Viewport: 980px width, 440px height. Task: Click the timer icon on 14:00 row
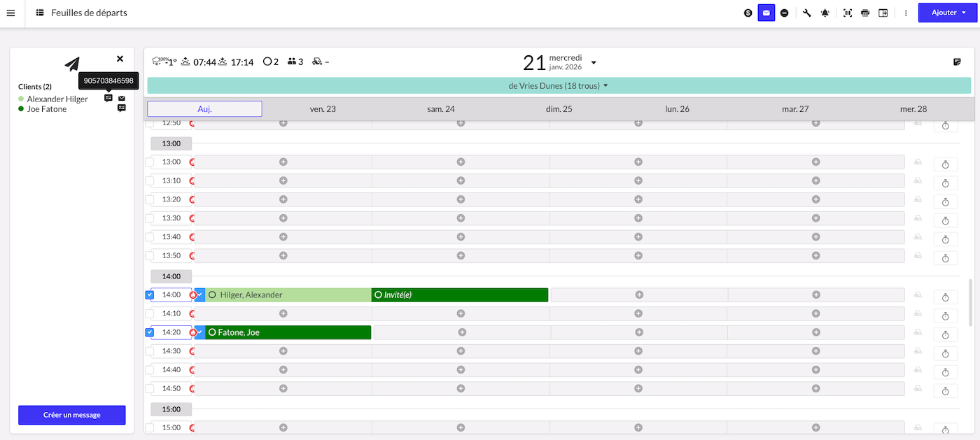945,297
